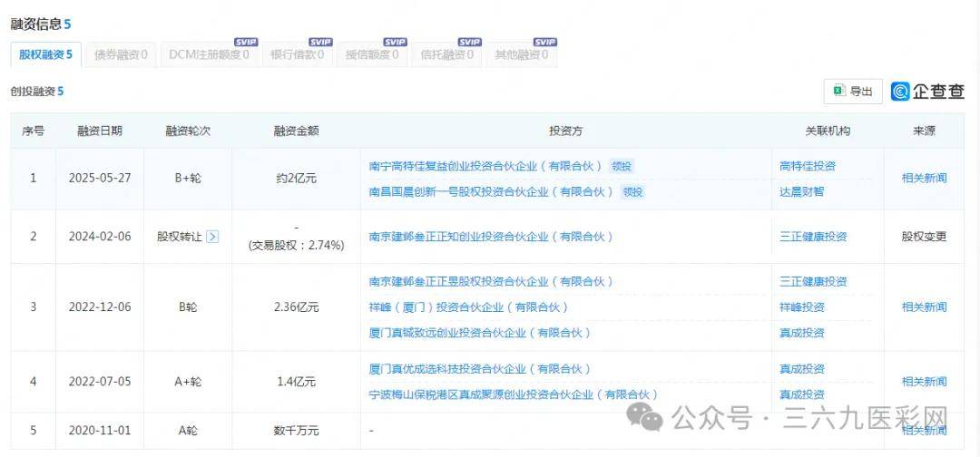
Task: Open investor 宁波梅山保税港区真成聚源创业投资合伙企业
Action: pos(513,394)
